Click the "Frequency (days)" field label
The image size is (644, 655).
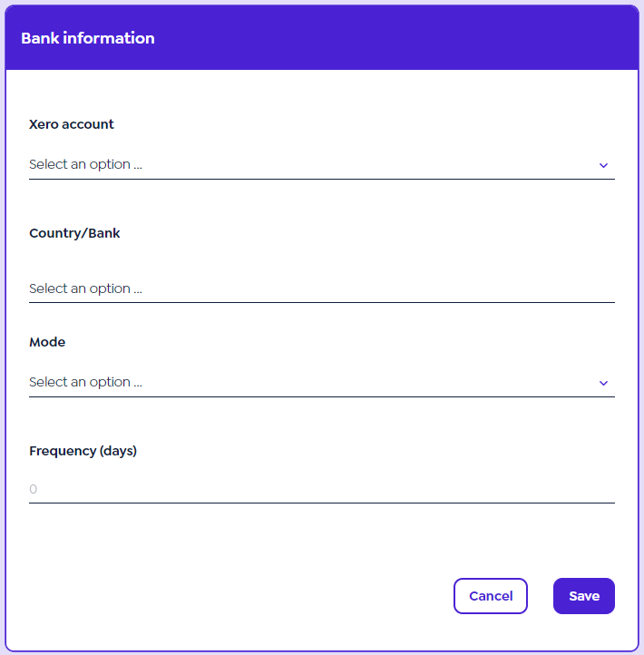click(x=83, y=451)
